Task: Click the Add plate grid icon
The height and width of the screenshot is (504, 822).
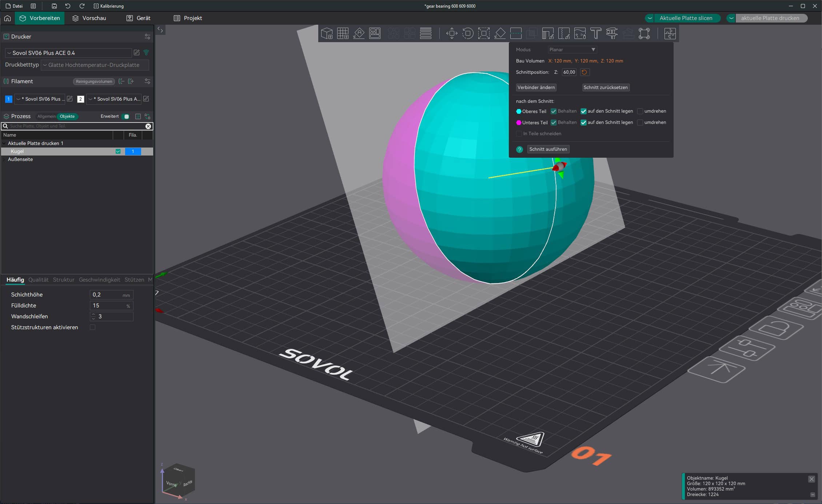Action: (343, 33)
